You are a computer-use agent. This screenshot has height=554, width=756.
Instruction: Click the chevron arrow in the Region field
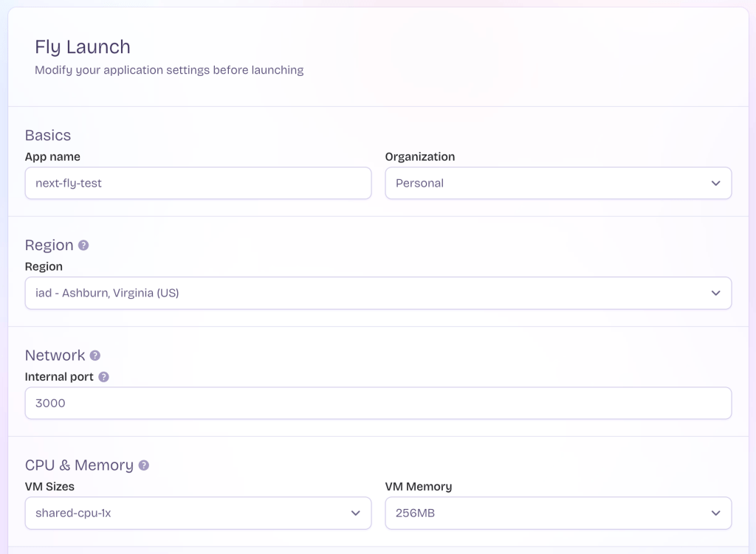(x=715, y=293)
